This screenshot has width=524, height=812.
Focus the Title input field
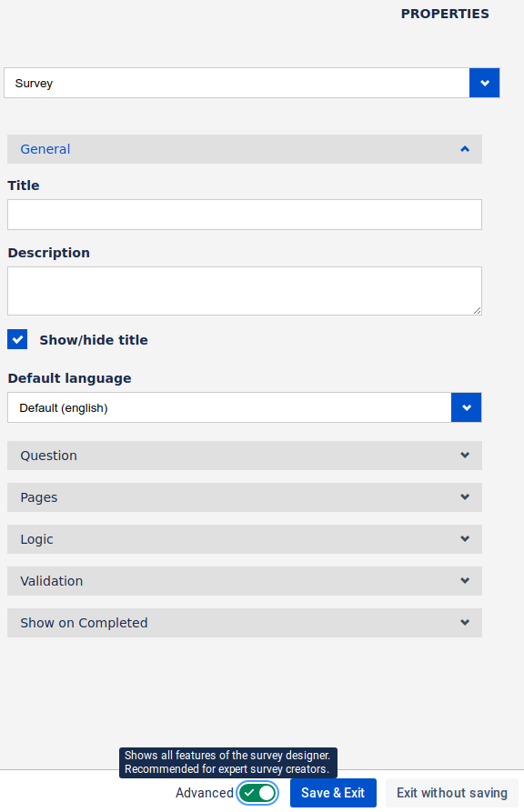coord(245,215)
